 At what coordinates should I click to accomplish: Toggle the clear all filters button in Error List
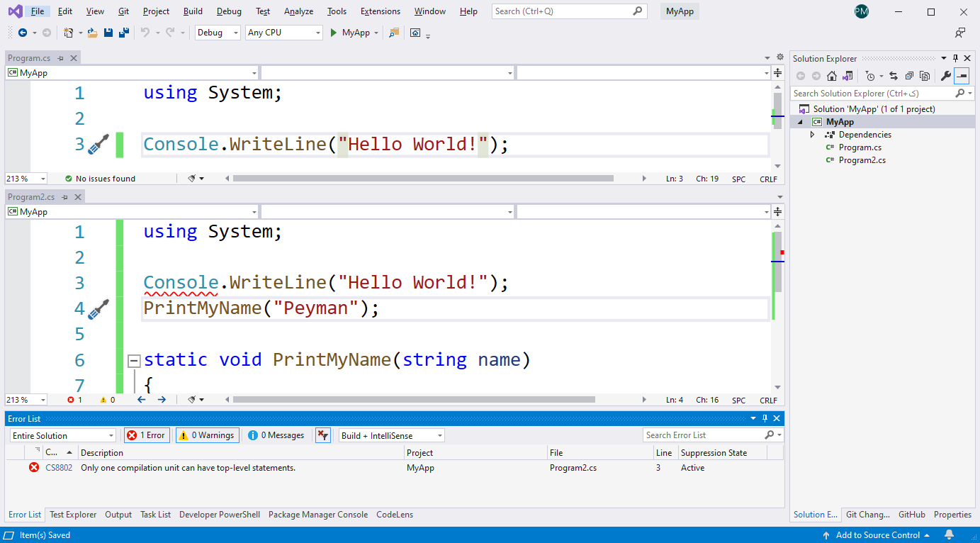pos(322,435)
